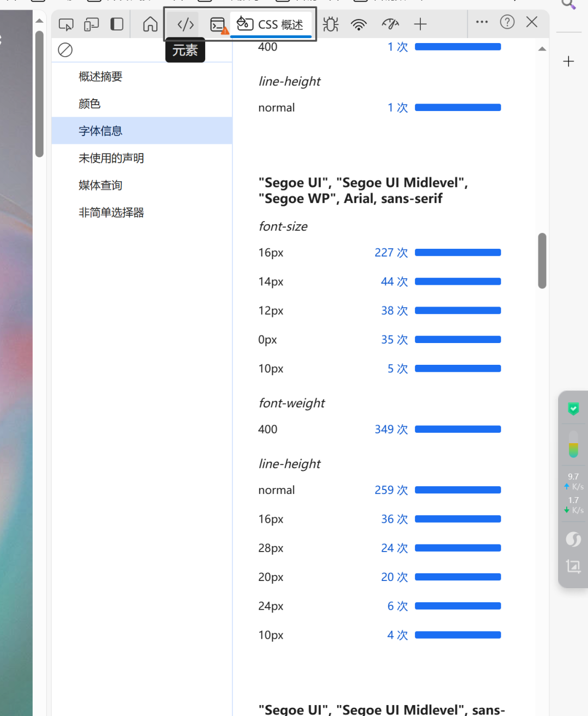Activate the inspect element picker tool
The width and height of the screenshot is (588, 716).
click(x=66, y=25)
